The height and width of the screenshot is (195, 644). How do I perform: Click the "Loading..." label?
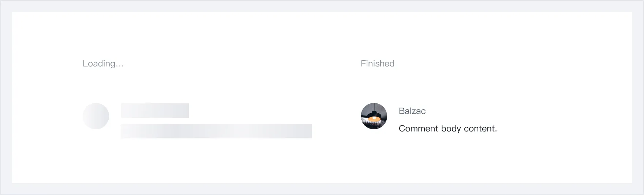click(x=103, y=64)
